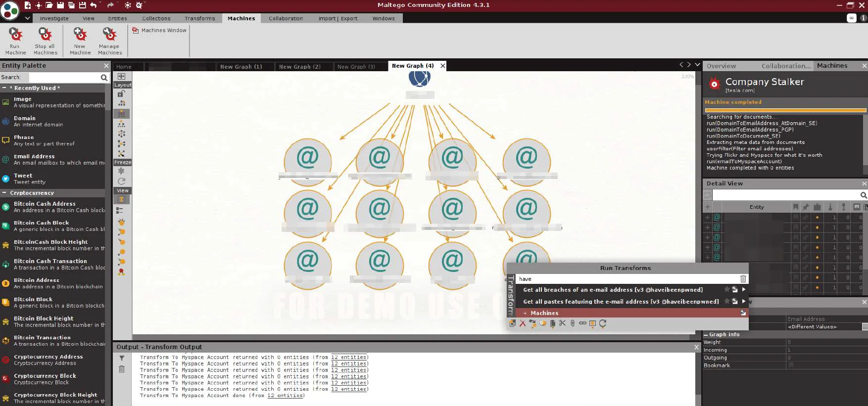
Task: Click the scissors cut icon
Action: 562,323
